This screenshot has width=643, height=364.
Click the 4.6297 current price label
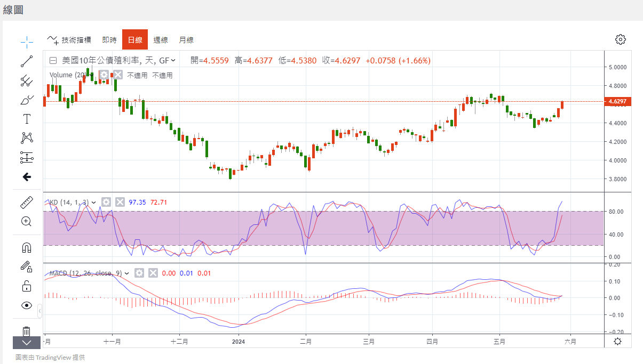pos(617,101)
